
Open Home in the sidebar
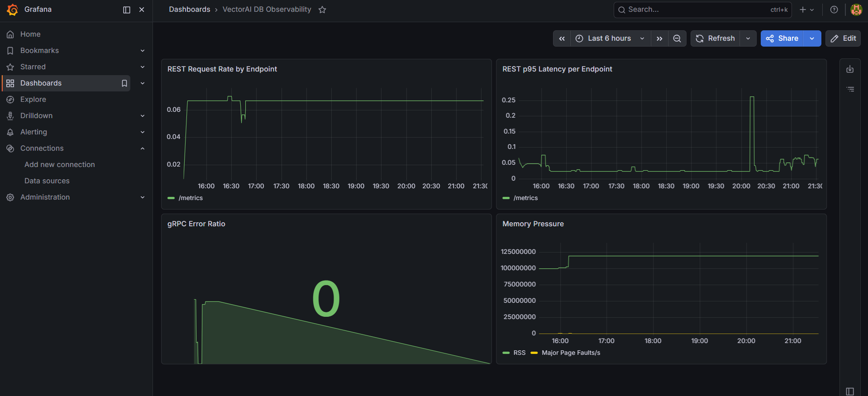[30, 34]
